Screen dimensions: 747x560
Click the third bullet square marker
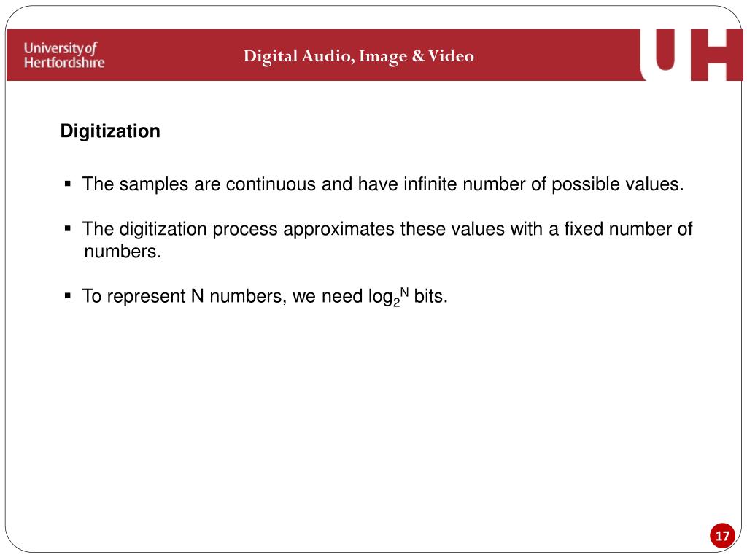[68, 296]
